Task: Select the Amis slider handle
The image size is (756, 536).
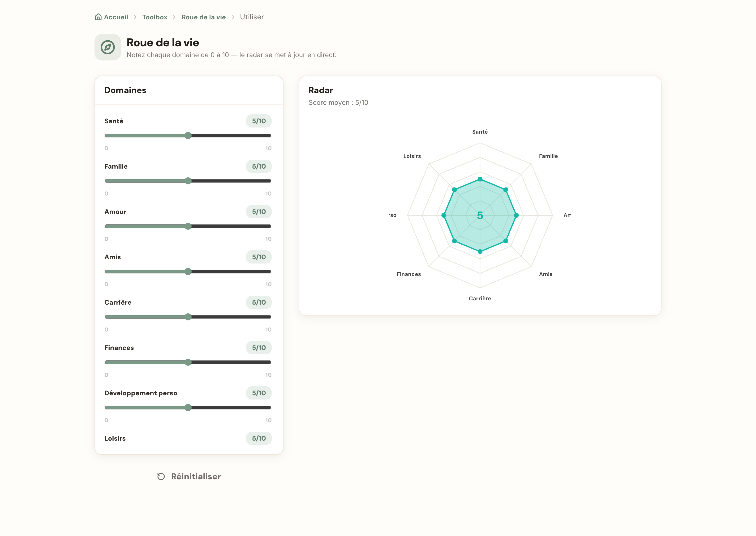Action: (x=188, y=272)
